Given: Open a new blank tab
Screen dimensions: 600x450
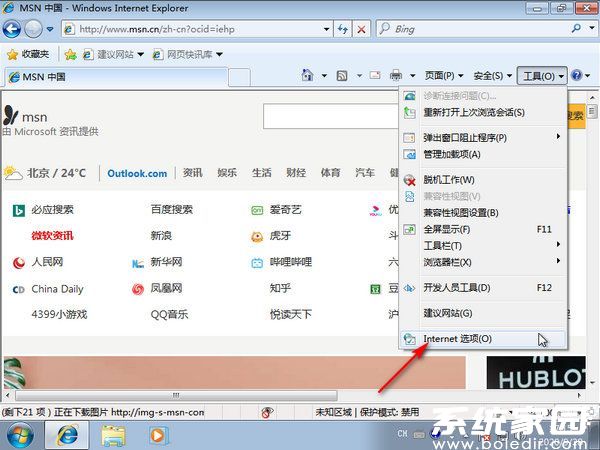Looking at the screenshot, I should 240,77.
